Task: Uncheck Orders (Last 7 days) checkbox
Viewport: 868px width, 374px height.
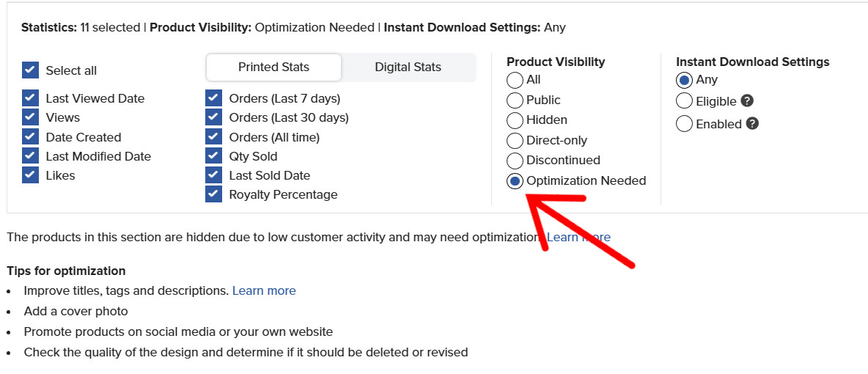Action: pos(213,98)
